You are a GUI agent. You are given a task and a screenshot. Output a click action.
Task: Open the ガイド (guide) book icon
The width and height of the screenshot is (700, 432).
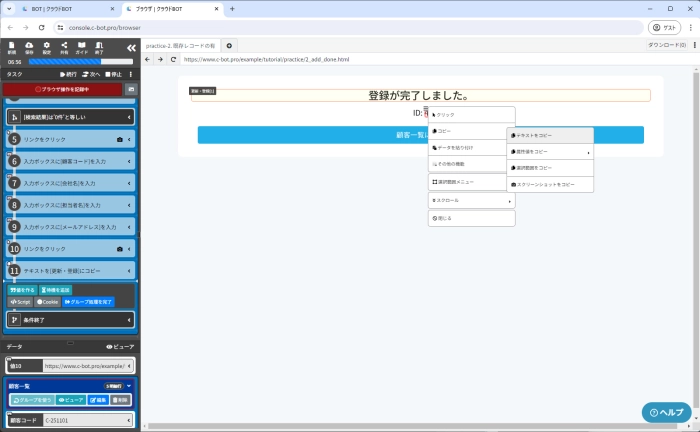pyautogui.click(x=81, y=47)
